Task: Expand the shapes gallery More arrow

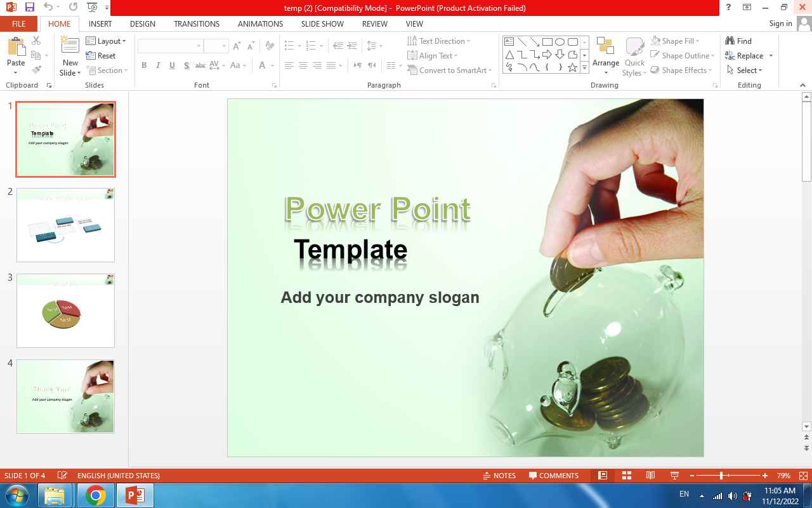Action: [584, 67]
